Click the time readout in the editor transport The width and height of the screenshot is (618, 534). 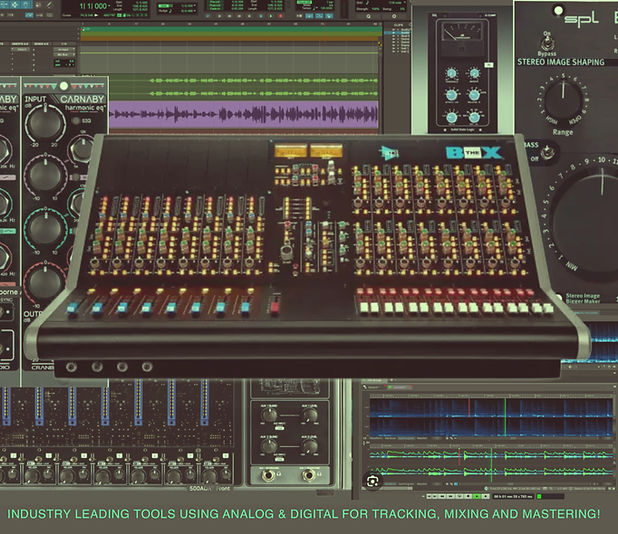tap(512, 497)
